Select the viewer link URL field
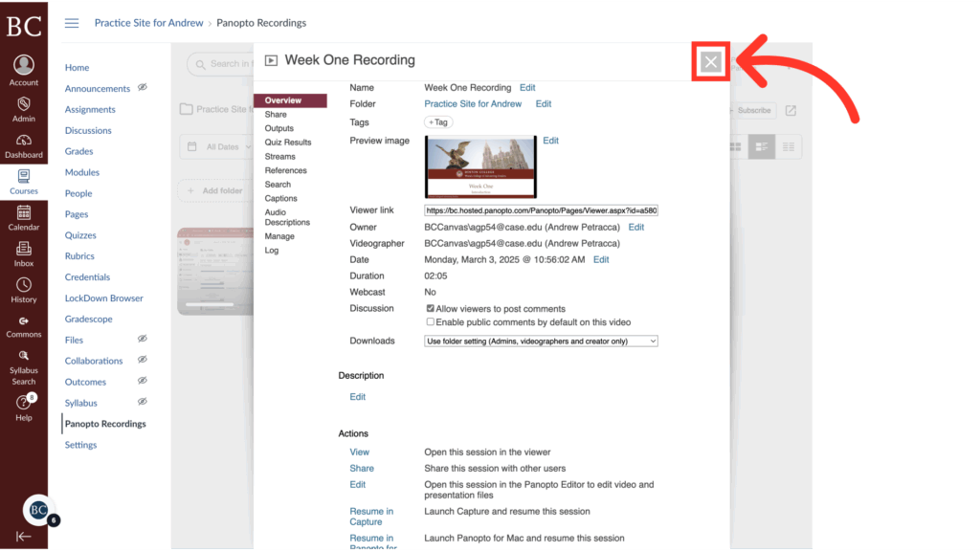Image resolution: width=980 pixels, height=551 pixels. pyautogui.click(x=541, y=209)
